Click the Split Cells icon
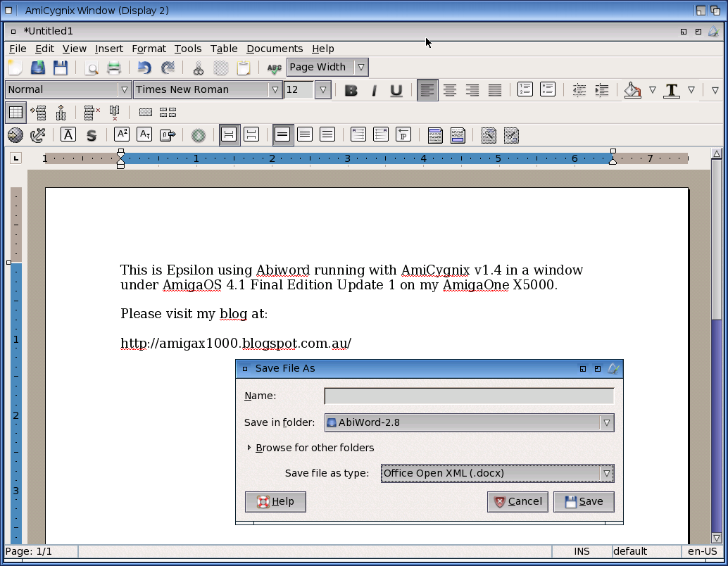The width and height of the screenshot is (728, 566). pyautogui.click(x=168, y=113)
